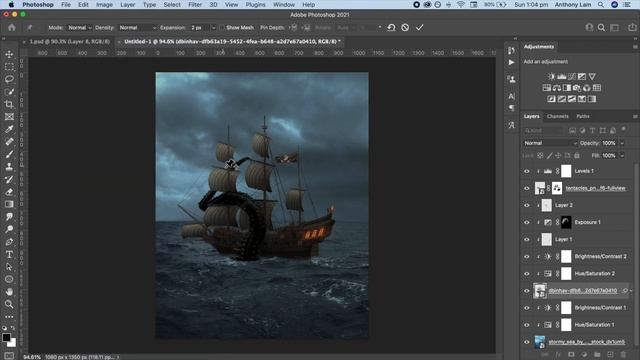Open the Layers panel flyout menu
Image resolution: width=640 pixels, height=360 pixels.
(635, 116)
